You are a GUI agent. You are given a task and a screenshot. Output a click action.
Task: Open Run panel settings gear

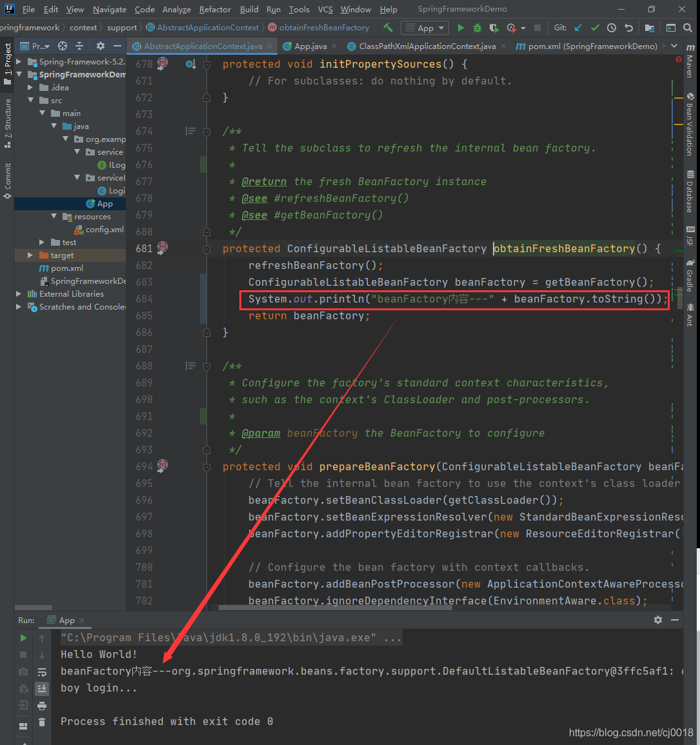click(x=657, y=620)
